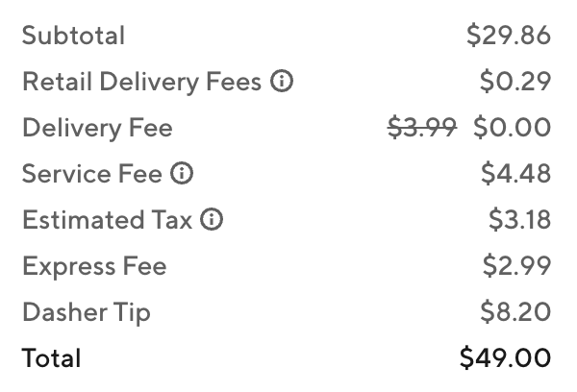The image size is (577, 392).
Task: Select the Delivery Fee label
Action: click(97, 128)
